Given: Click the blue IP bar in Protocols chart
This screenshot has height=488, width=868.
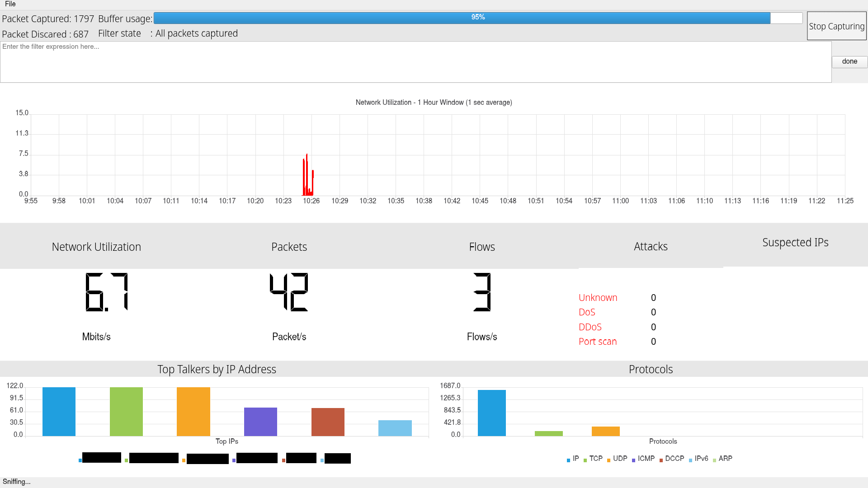Looking at the screenshot, I should click(x=491, y=413).
